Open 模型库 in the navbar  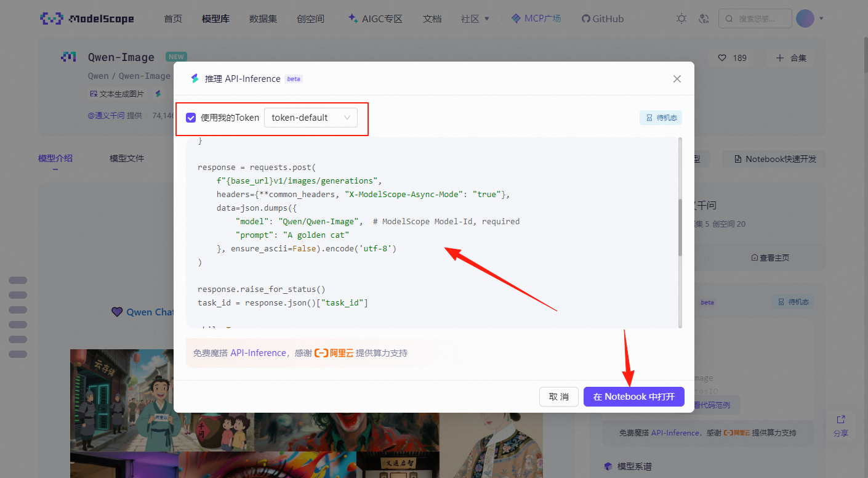click(x=215, y=18)
